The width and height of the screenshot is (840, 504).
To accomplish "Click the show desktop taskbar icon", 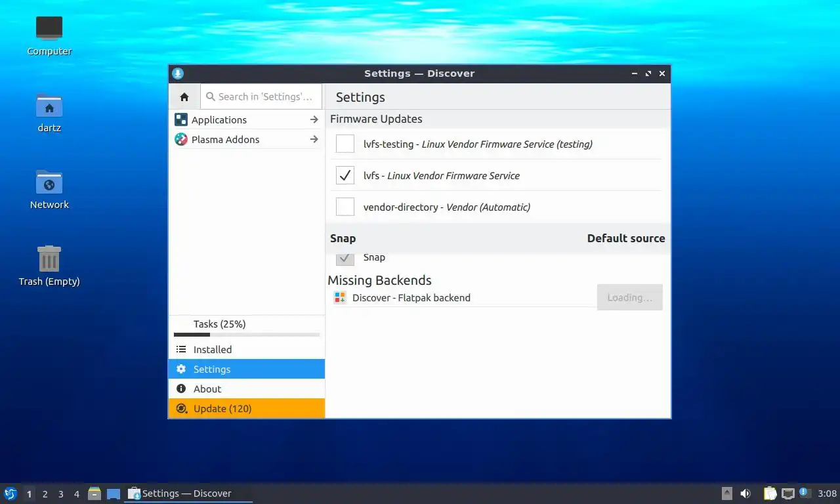I will [114, 493].
